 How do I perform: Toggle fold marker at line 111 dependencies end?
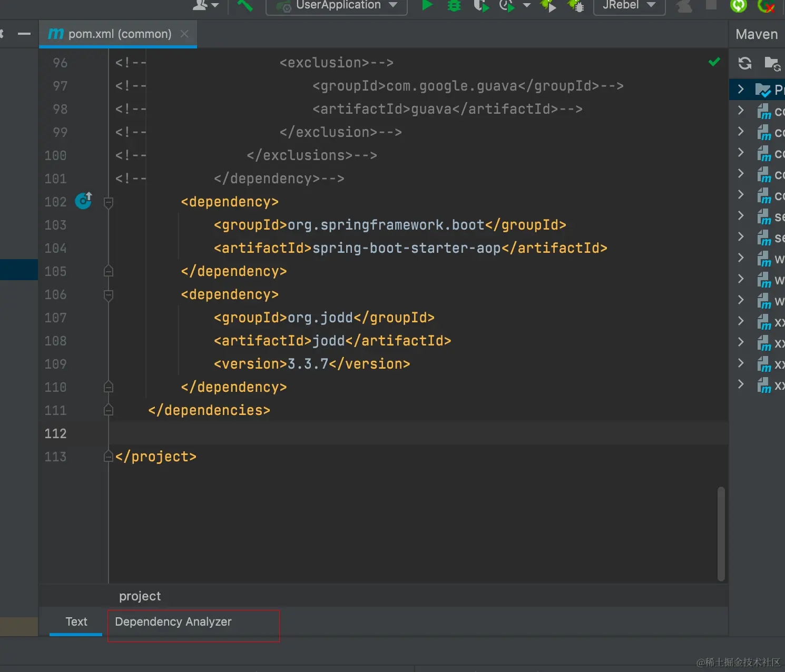pyautogui.click(x=109, y=410)
